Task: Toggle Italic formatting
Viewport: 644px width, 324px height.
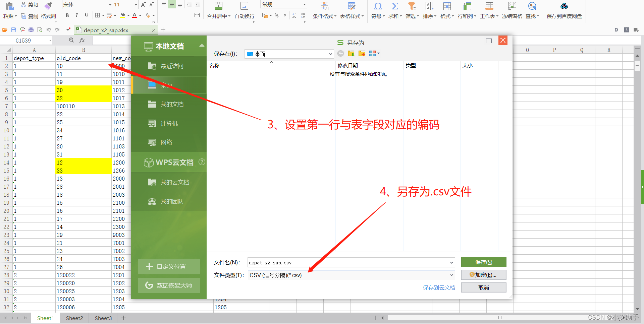Action: click(x=77, y=15)
